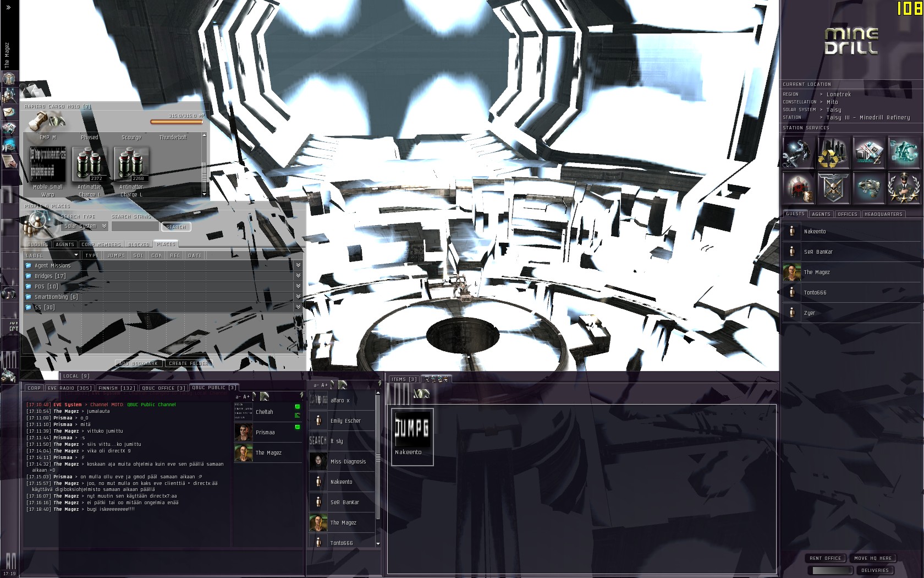Open the Offices tab in the station panel
The height and width of the screenshot is (578, 924).
[848, 214]
